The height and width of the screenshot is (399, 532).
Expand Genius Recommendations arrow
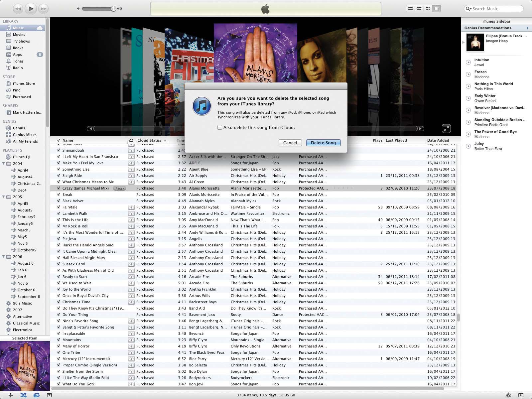(527, 28)
